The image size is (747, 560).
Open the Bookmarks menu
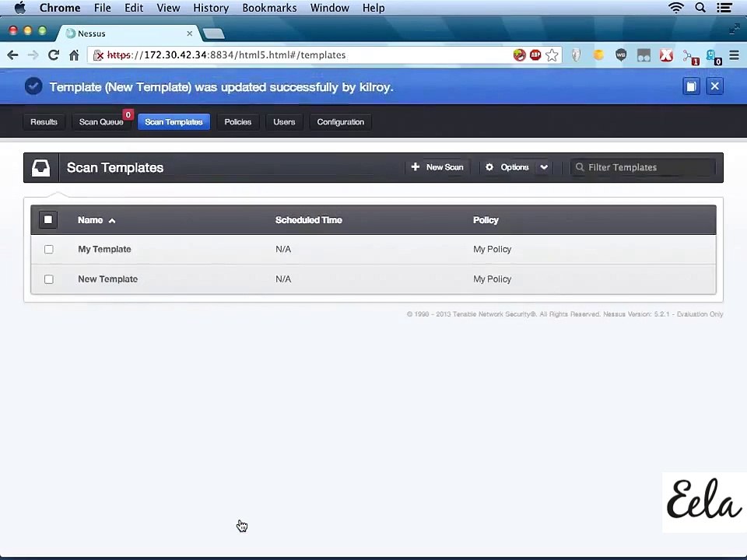[x=270, y=8]
